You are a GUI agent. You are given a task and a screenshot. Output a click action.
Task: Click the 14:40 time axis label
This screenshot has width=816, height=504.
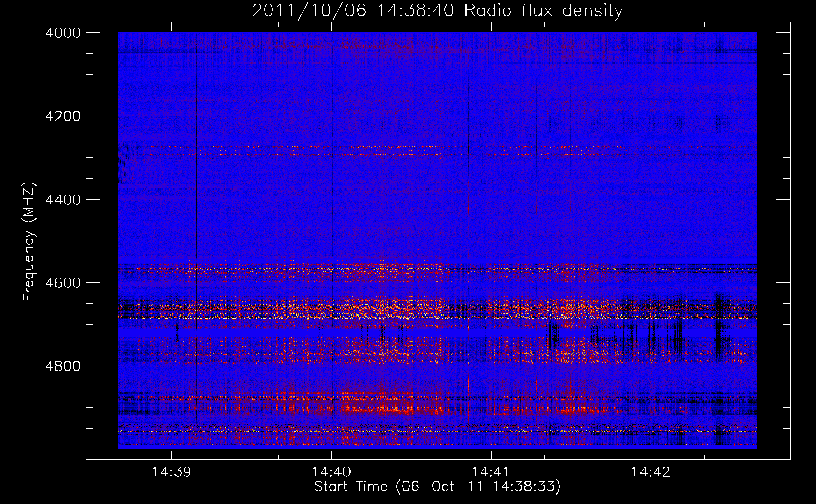tap(331, 472)
